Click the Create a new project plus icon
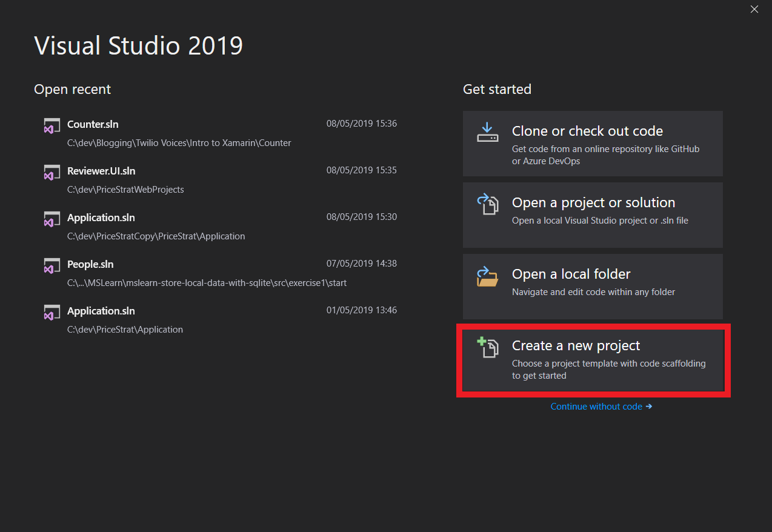This screenshot has width=772, height=532. tap(487, 347)
